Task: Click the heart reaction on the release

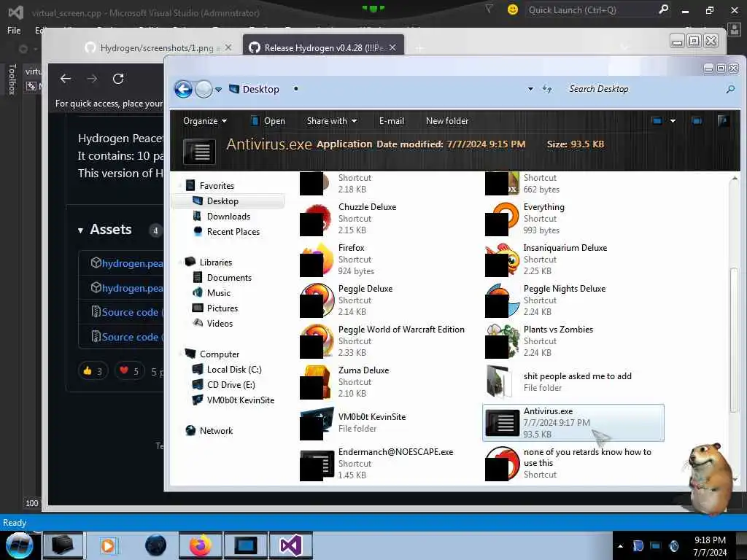Action: 129,371
